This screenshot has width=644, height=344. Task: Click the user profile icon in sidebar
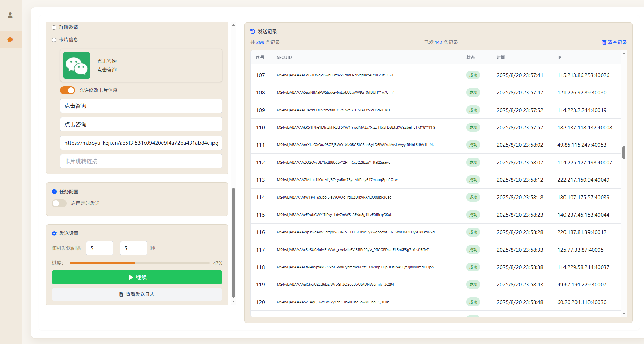(10, 15)
